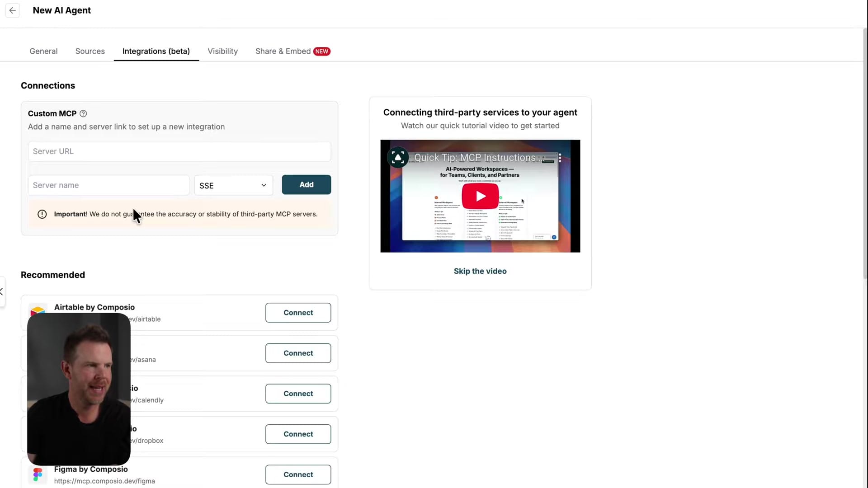Open the Share & Embed tab
The image size is (868, 488).
(x=292, y=51)
